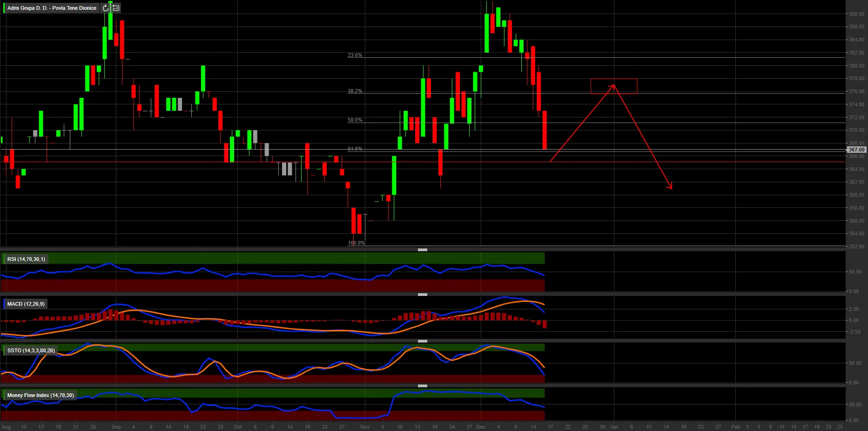Select the 23.6% Fibonacci level label
Image resolution: width=868 pixels, height=431 pixels.
point(355,55)
